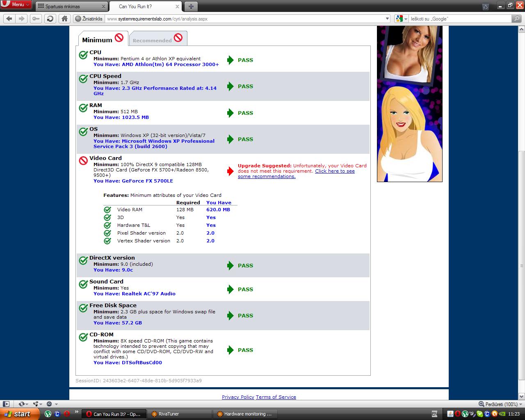Viewport: 525px width, 420px height.
Task: Click the Pixel Shader version checkmark
Action: point(107,233)
